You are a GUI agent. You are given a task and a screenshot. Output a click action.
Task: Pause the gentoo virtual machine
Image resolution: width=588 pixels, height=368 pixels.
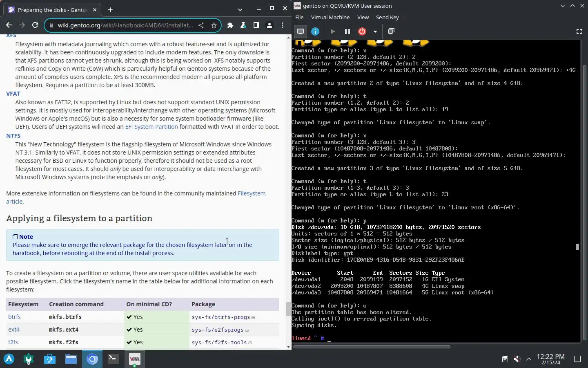347,31
